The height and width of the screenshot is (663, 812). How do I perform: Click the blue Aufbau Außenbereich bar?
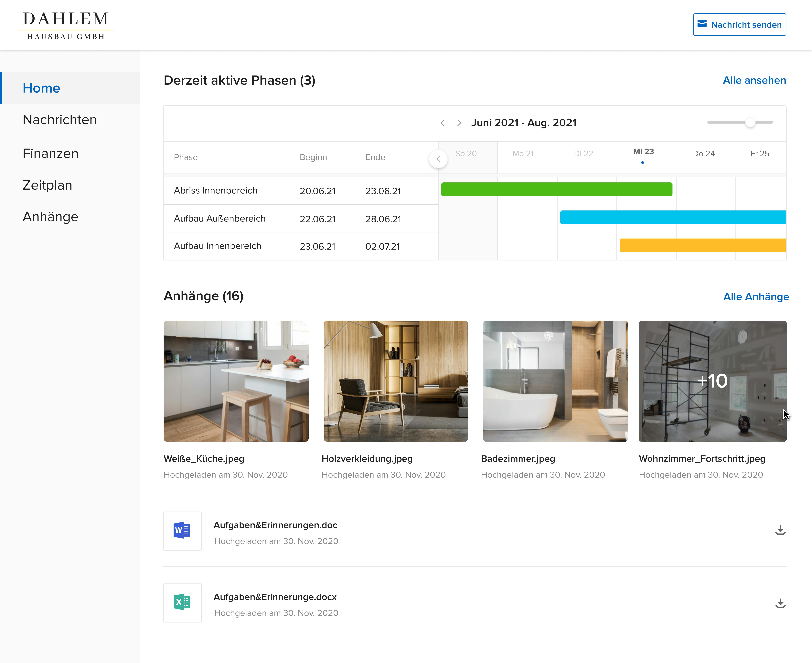pos(673,217)
